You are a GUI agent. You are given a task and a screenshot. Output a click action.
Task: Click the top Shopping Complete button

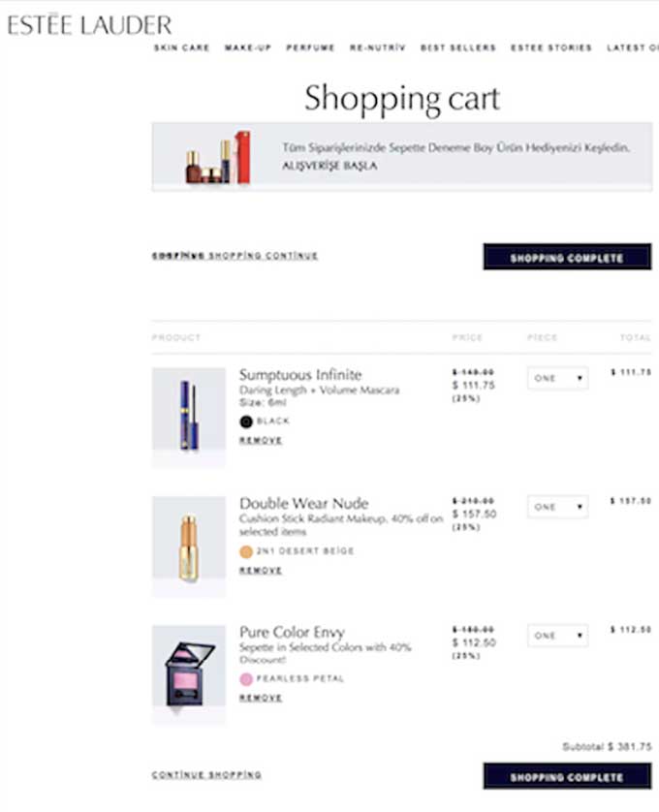pos(567,257)
